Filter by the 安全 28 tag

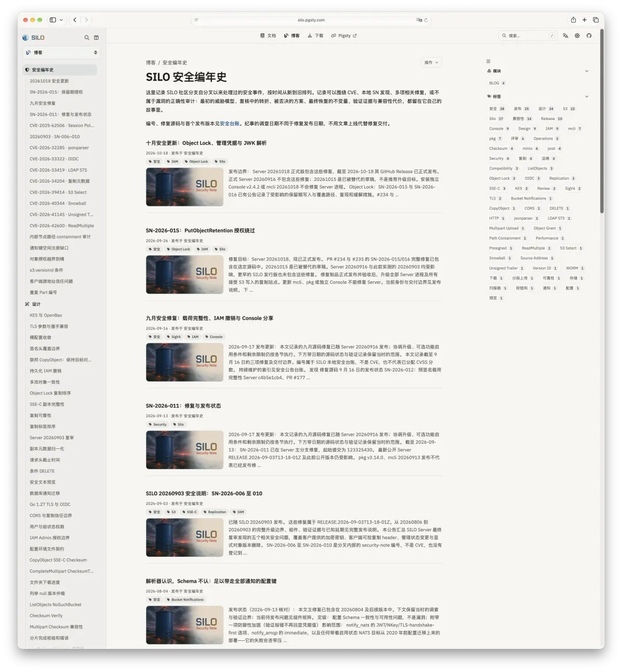click(x=497, y=109)
